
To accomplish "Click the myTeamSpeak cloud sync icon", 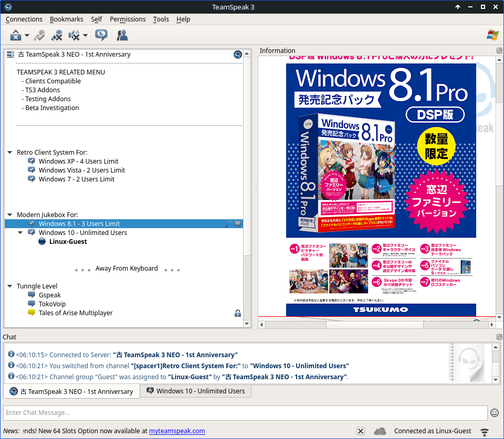I will 380,431.
